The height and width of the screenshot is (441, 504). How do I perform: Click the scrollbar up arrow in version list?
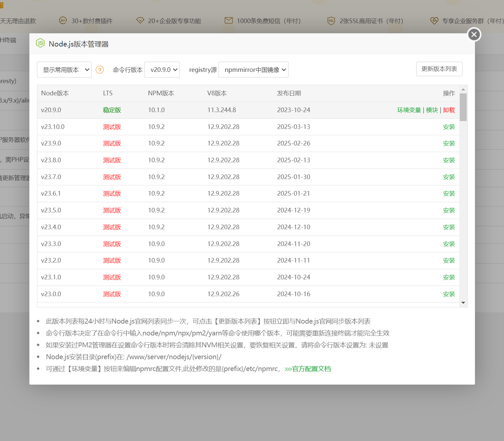(463, 89)
